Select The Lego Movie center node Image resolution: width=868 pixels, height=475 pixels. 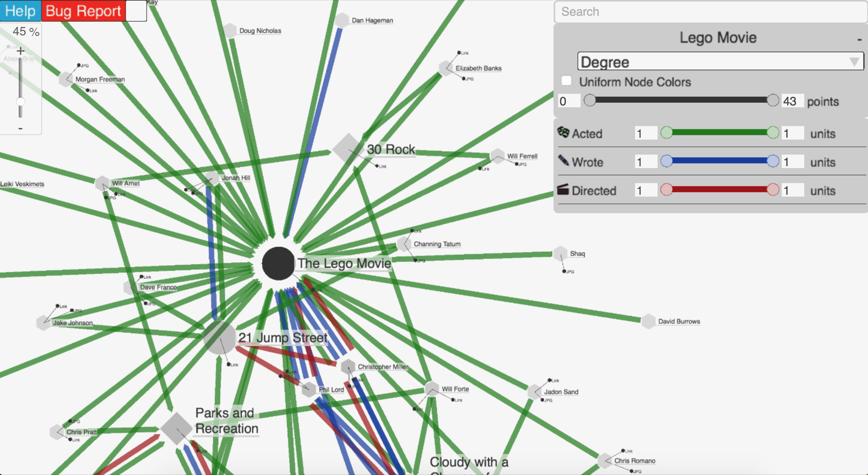278,263
